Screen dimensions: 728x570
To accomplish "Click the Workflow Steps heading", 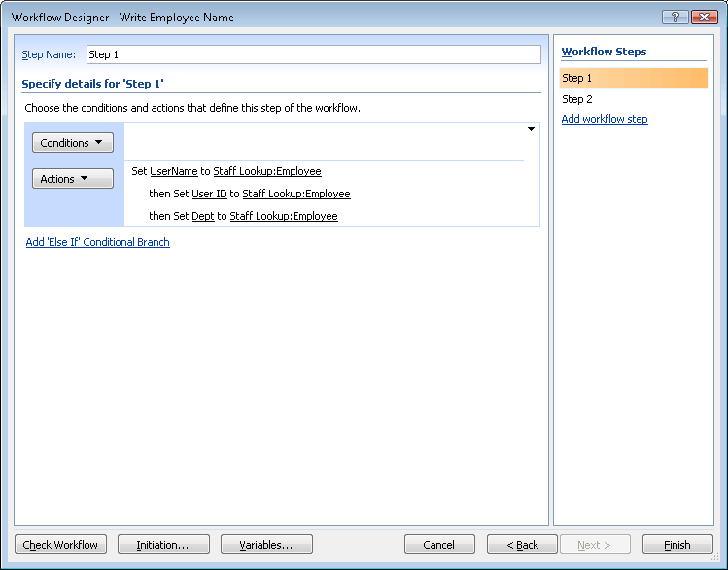I will (x=604, y=52).
